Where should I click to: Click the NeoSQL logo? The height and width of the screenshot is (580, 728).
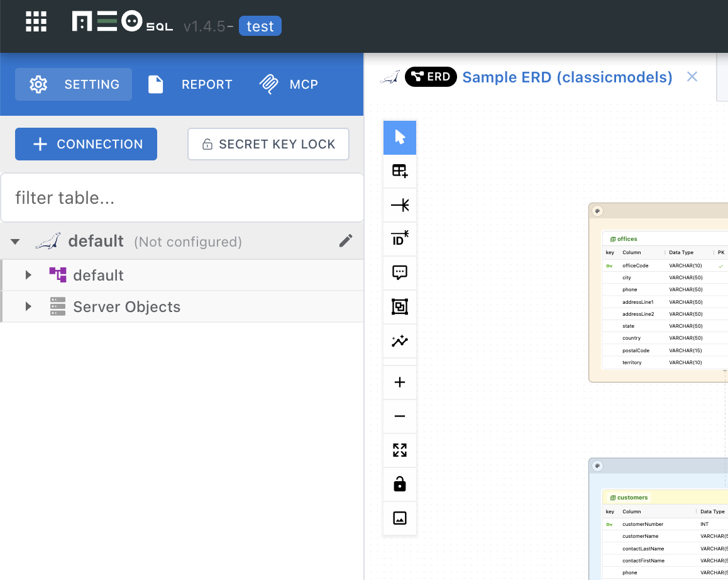[123, 21]
